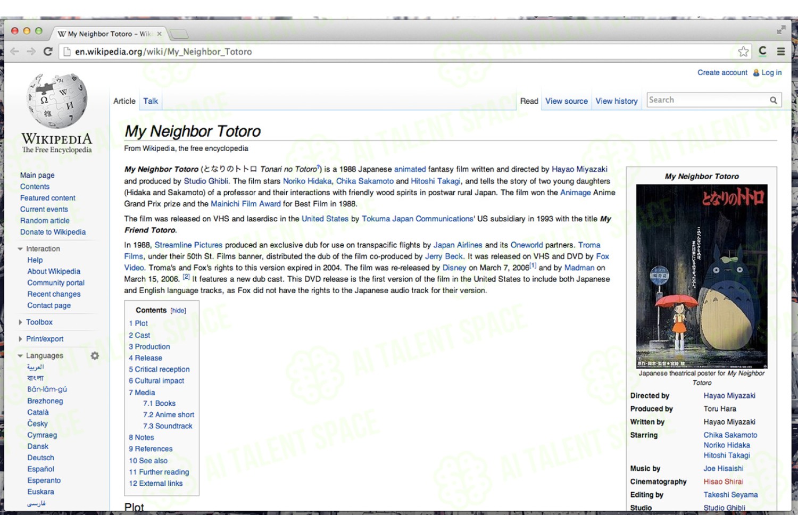Hide the Contents table
This screenshot has width=798, height=532.
178,311
